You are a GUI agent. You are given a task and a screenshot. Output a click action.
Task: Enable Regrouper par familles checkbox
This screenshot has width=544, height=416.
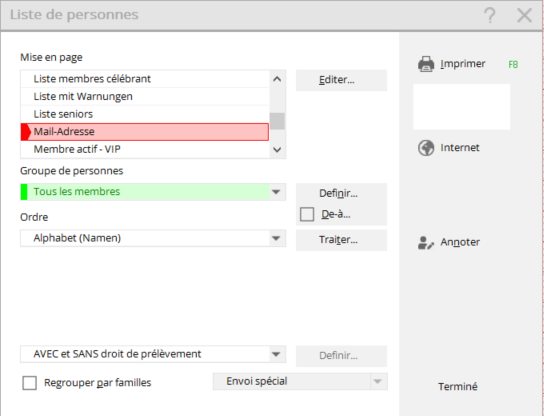(x=29, y=383)
